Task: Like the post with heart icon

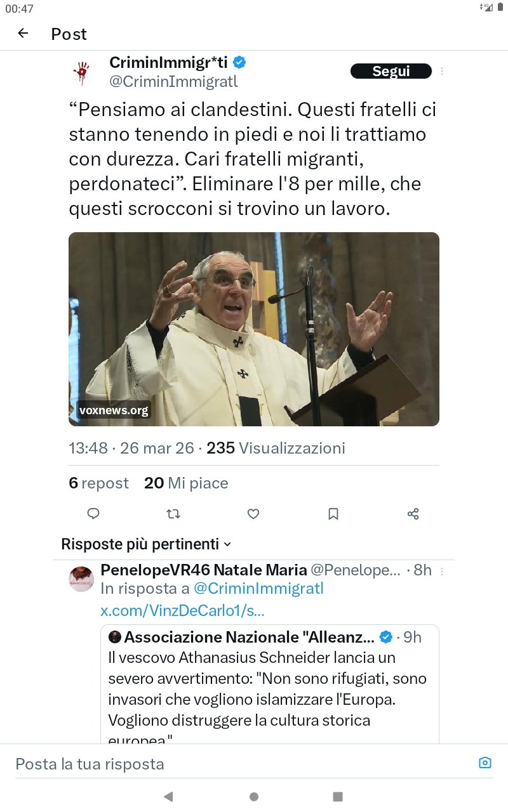Action: point(253,514)
